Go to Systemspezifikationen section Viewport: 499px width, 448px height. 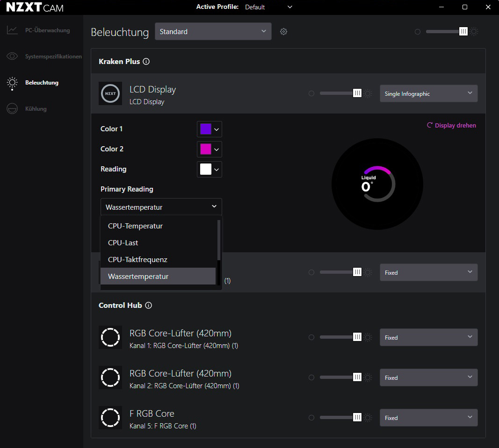pyautogui.click(x=53, y=56)
